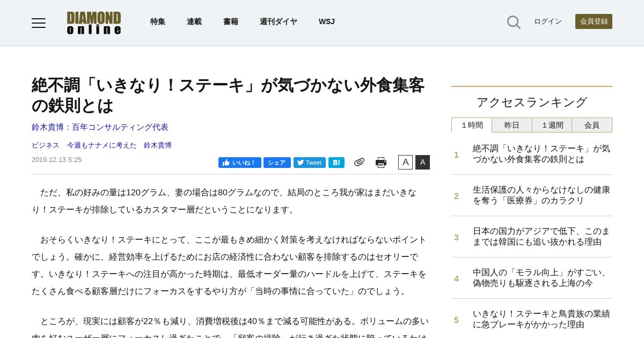The height and width of the screenshot is (338, 644).
Task: Tweet this article
Action: pyautogui.click(x=310, y=163)
